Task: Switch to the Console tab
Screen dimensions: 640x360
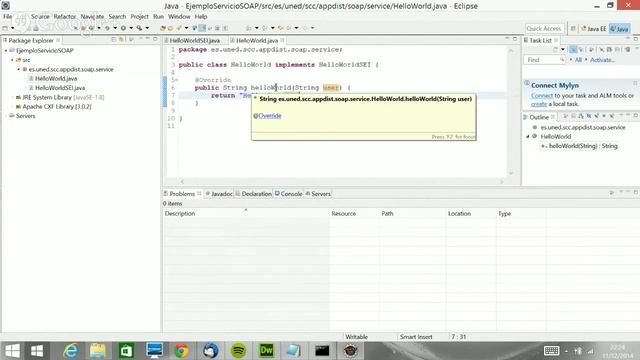Action: point(289,194)
